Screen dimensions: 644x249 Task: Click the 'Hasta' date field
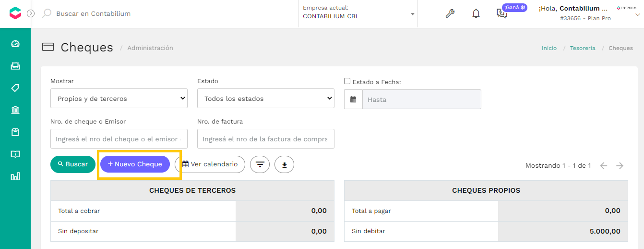click(422, 100)
